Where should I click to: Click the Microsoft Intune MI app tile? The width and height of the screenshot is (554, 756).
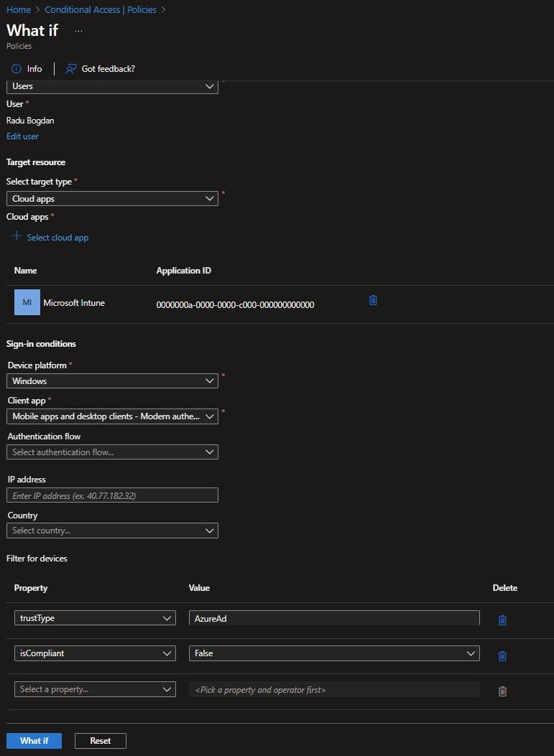tap(27, 303)
